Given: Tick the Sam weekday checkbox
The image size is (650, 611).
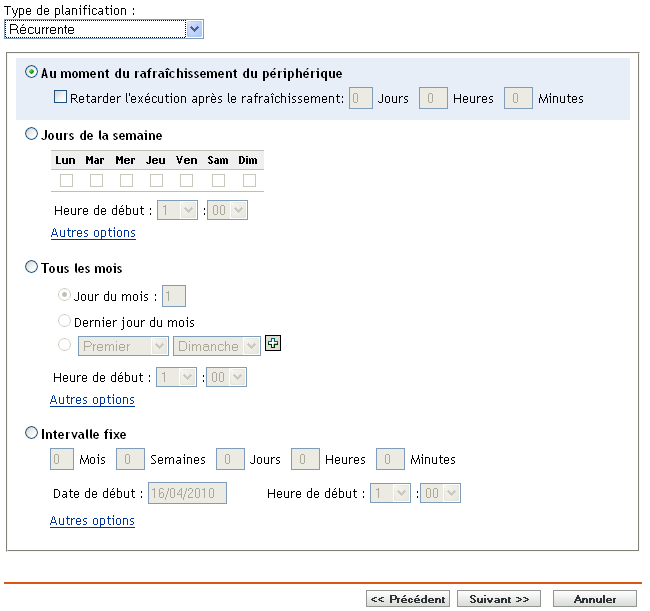Looking at the screenshot, I should [218, 180].
